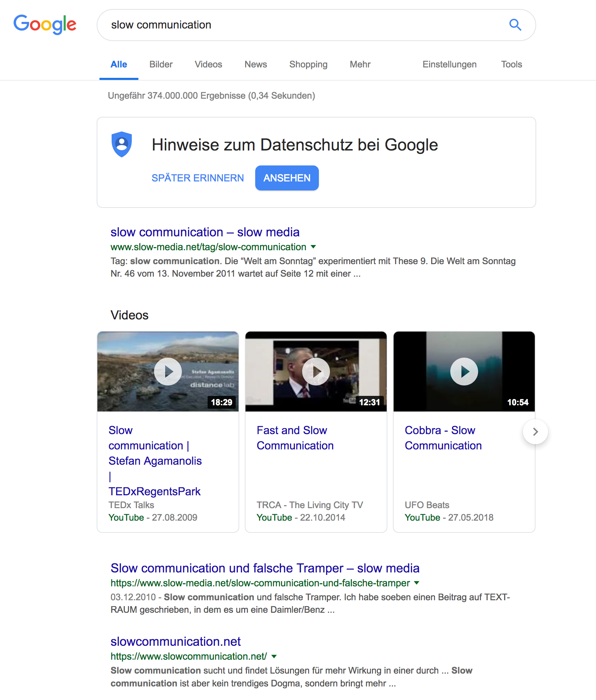Click the ANSEHEN button

click(x=287, y=178)
